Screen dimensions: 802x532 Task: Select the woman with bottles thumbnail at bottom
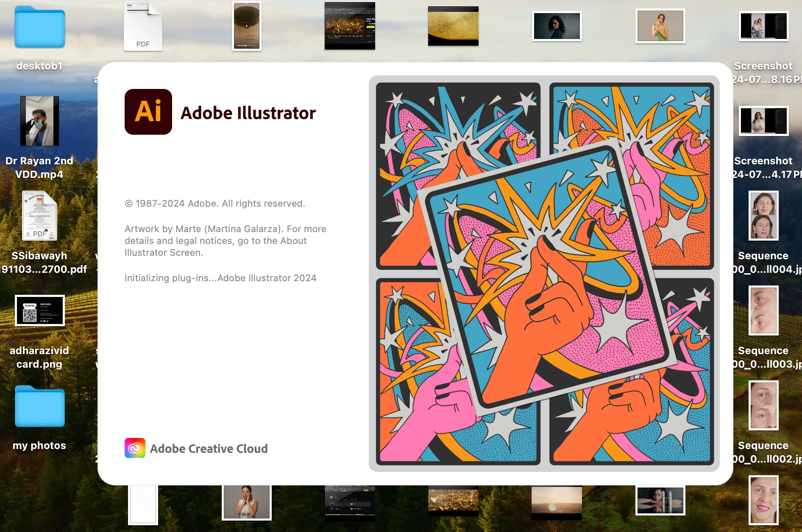(x=660, y=500)
